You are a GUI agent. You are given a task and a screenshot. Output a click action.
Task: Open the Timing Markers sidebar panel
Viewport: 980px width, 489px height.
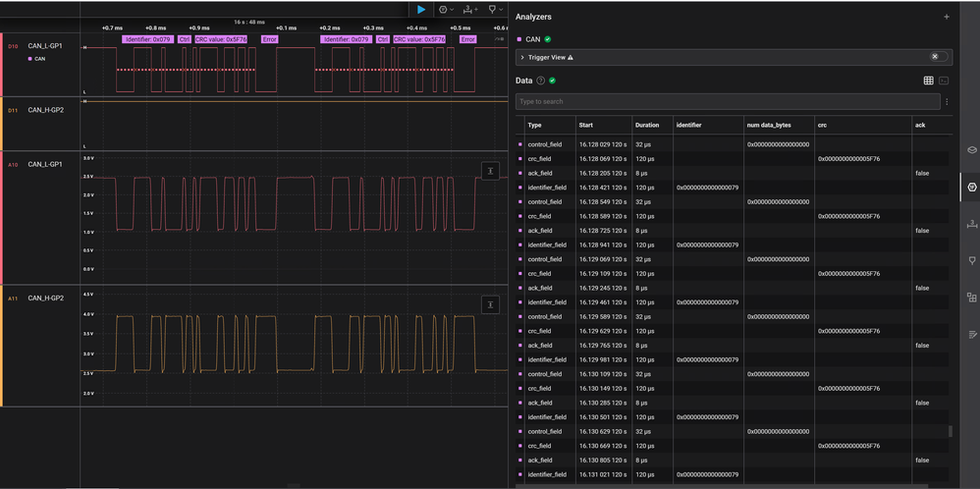972,260
